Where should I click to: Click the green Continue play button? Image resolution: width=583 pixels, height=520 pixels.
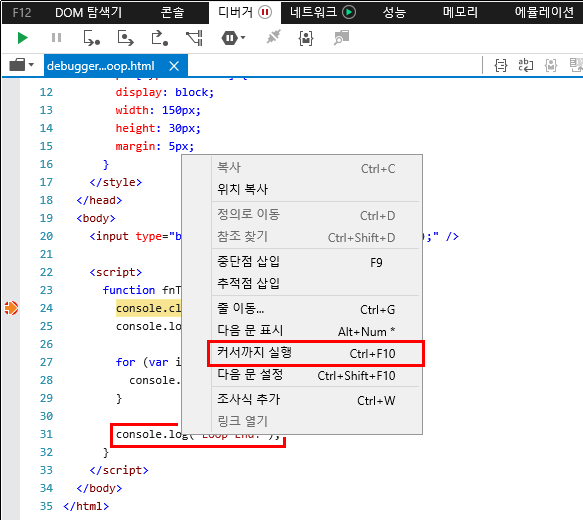[x=23, y=38]
